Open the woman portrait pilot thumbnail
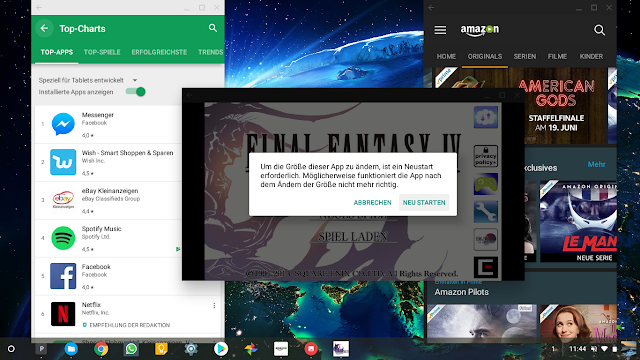640x360 pixels. pos(578,323)
